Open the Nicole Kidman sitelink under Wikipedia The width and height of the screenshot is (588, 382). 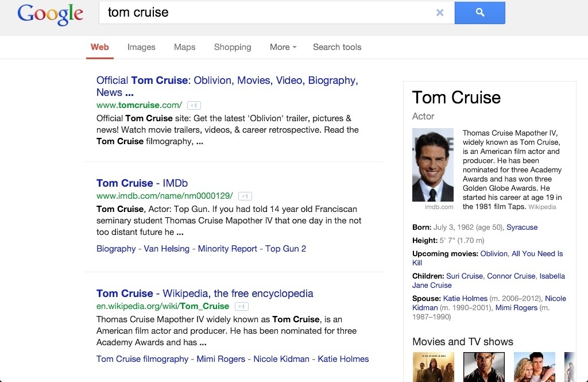coord(281,359)
